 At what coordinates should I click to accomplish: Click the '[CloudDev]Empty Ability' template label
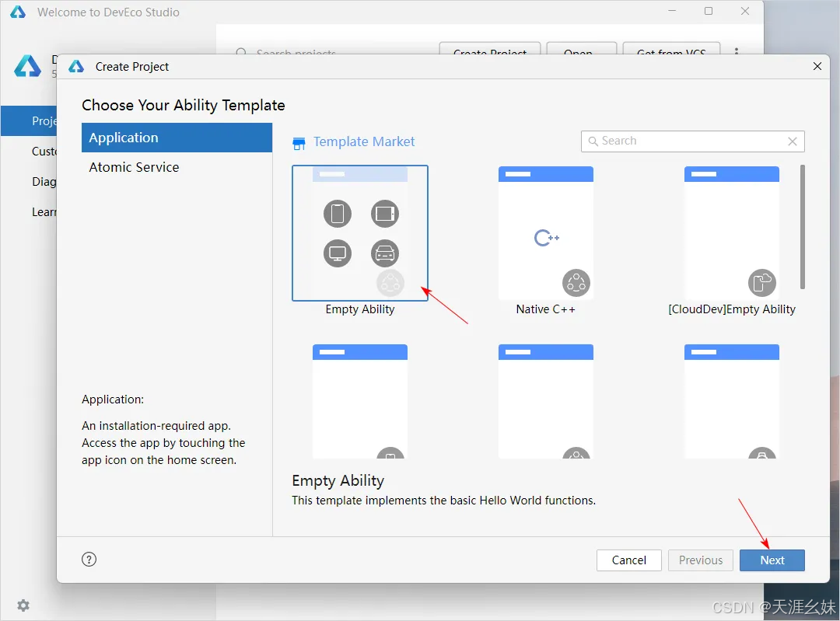[732, 309]
